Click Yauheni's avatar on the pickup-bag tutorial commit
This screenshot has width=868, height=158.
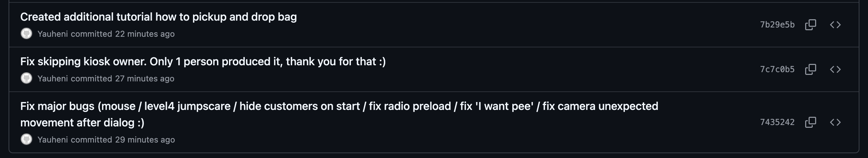(26, 34)
